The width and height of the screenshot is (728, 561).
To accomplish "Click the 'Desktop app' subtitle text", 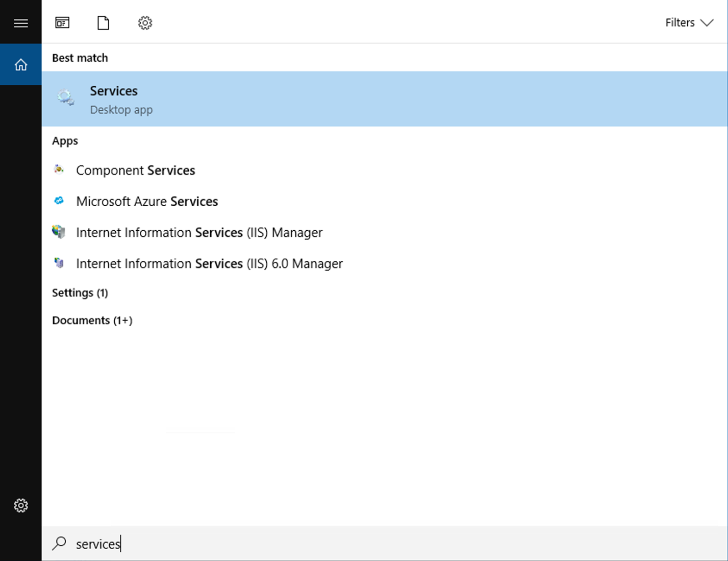I will click(121, 110).
